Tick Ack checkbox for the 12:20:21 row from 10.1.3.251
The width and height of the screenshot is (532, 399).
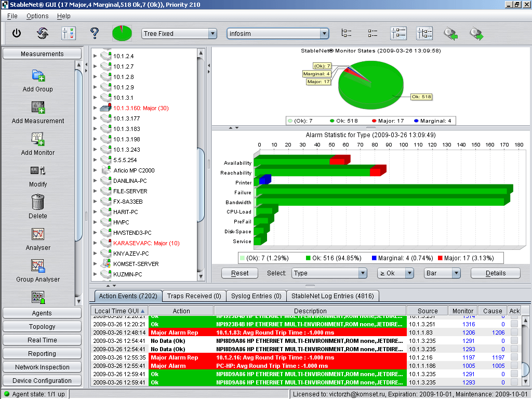coord(514,324)
